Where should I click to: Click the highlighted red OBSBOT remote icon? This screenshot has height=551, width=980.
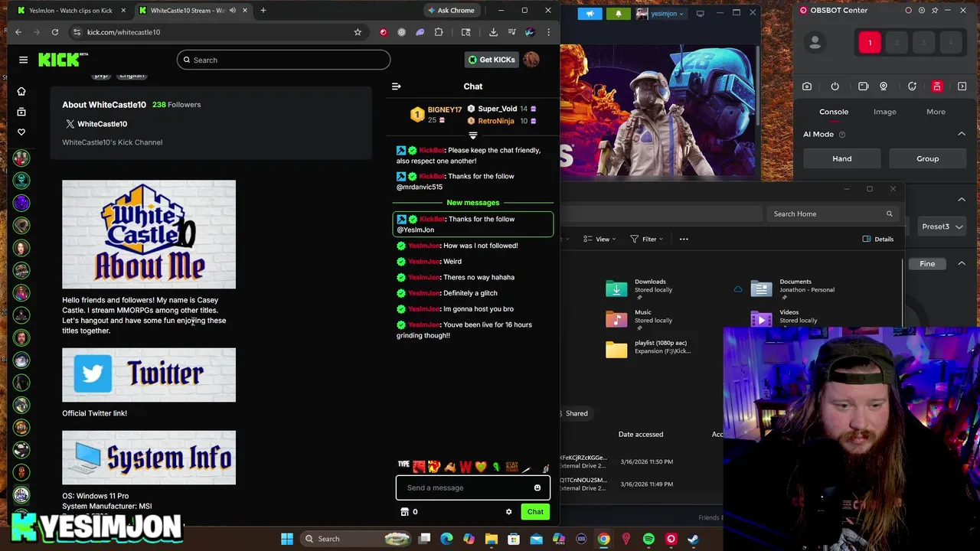pyautogui.click(x=937, y=86)
